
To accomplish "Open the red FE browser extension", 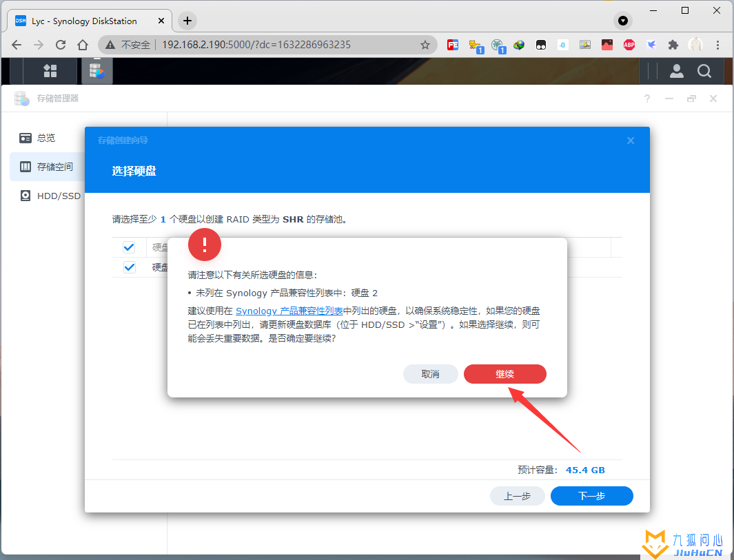I will point(453,45).
